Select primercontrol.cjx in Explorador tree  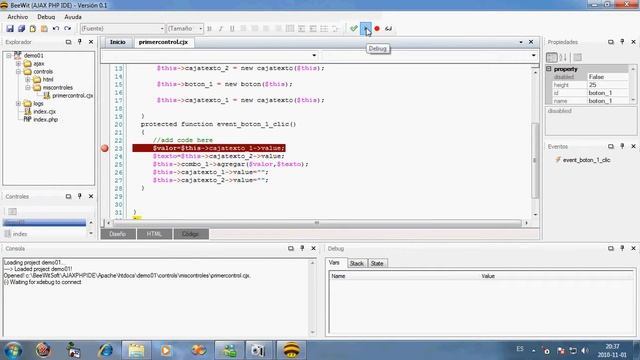[72, 96]
